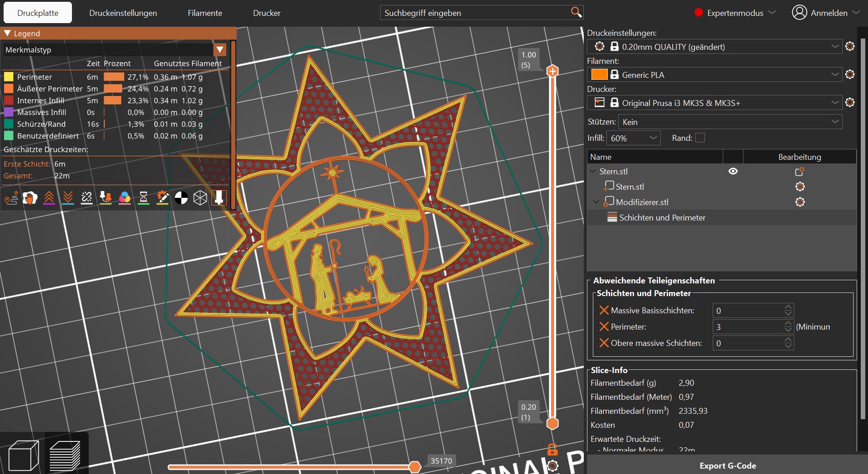Remove Massive Basisschichten override

click(x=604, y=310)
